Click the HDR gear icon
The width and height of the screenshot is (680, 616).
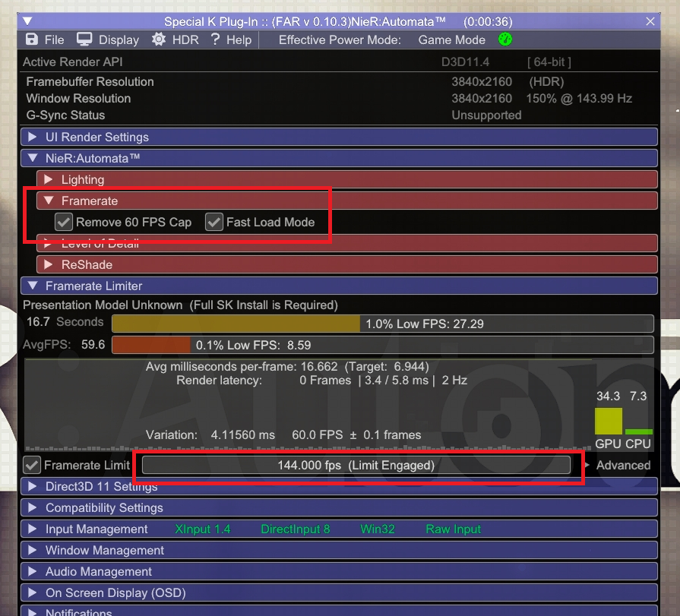tap(159, 39)
